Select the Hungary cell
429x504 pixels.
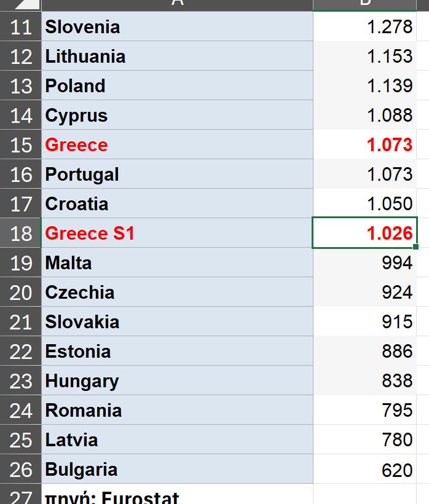(177, 381)
